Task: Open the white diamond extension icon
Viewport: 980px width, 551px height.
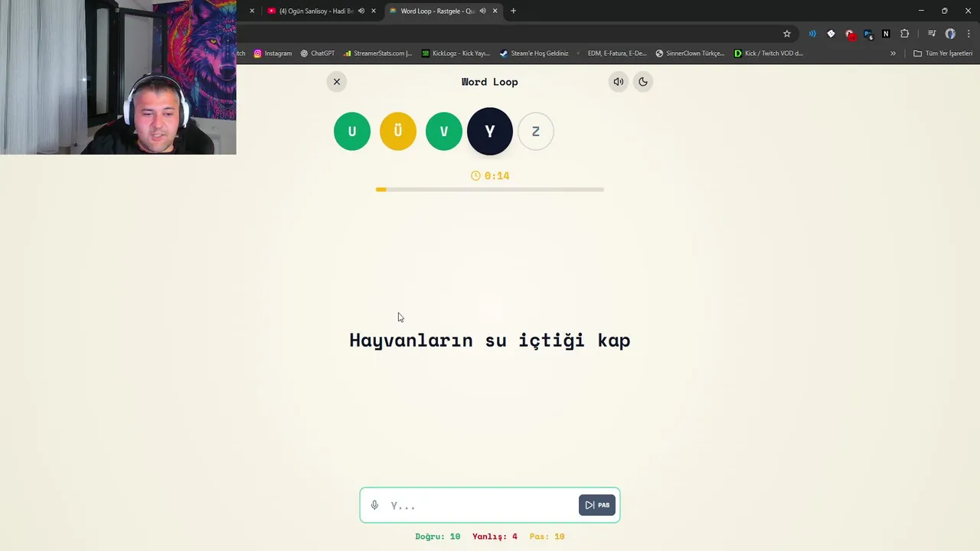Action: click(831, 34)
